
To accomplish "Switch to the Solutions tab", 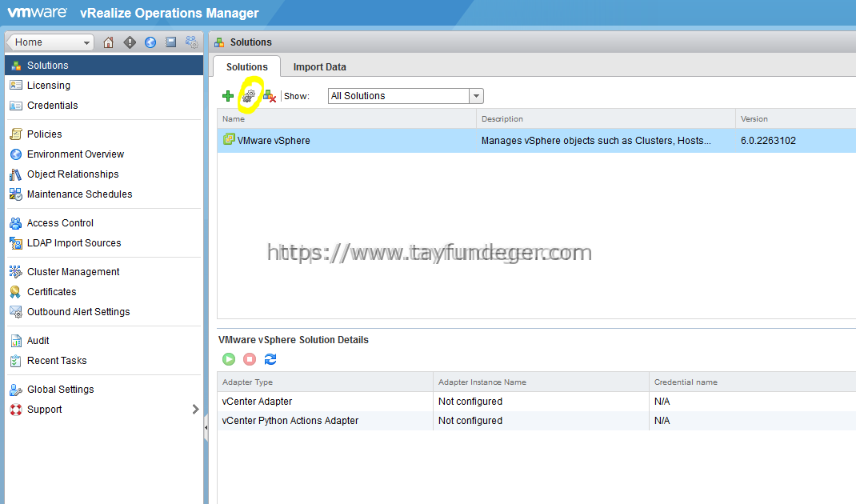I will click(246, 66).
